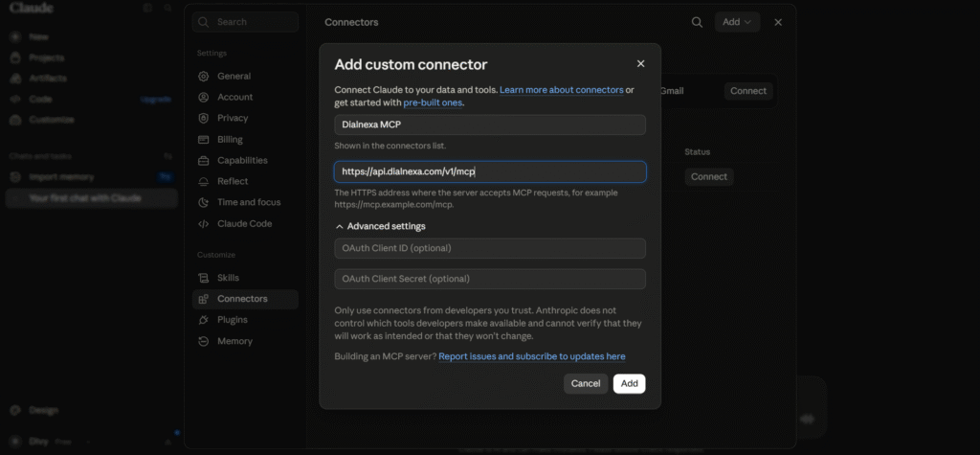Click the MCP server URL input field

(x=490, y=171)
